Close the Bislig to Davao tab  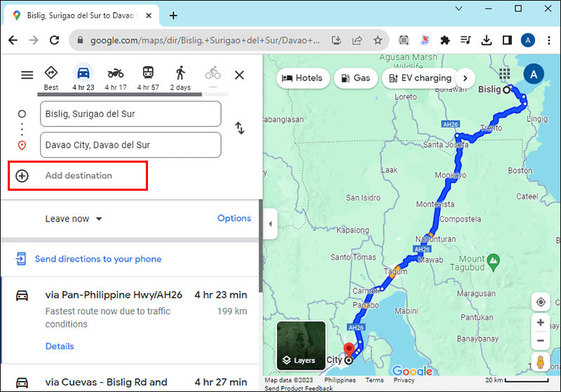(149, 15)
